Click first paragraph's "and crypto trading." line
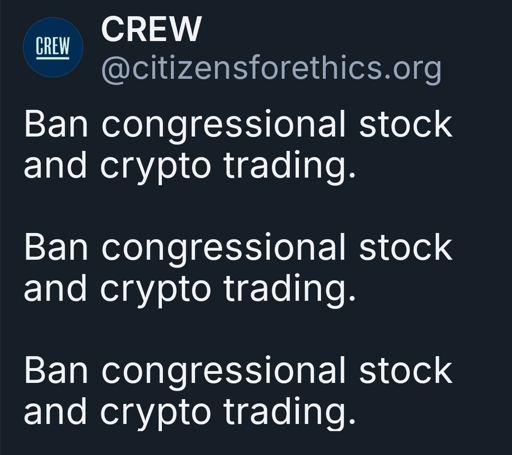 [190, 166]
